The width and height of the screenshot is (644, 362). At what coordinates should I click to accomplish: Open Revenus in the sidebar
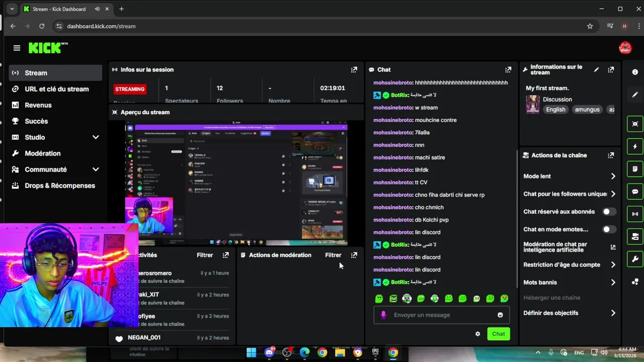[x=55, y=105]
